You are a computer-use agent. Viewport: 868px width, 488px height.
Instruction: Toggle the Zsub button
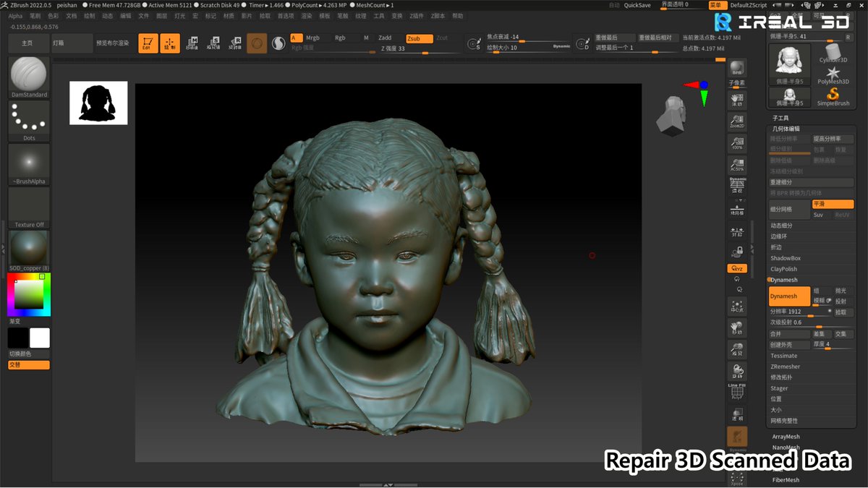[420, 38]
